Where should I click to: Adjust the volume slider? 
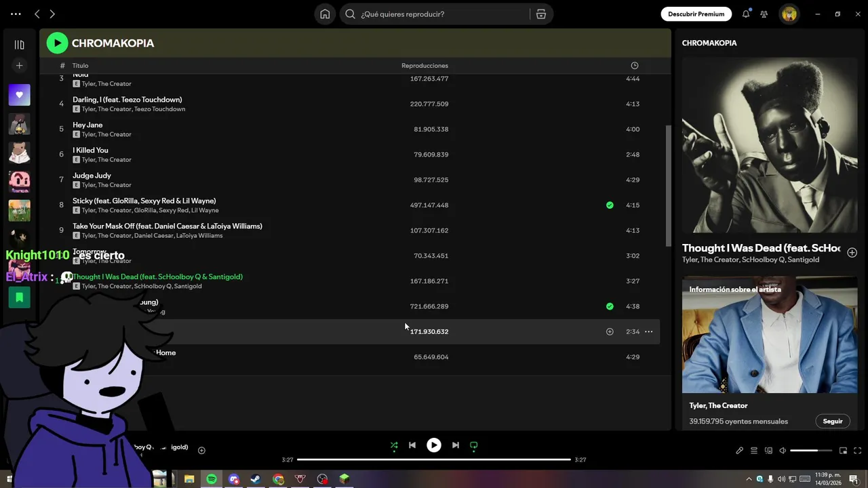tap(811, 451)
